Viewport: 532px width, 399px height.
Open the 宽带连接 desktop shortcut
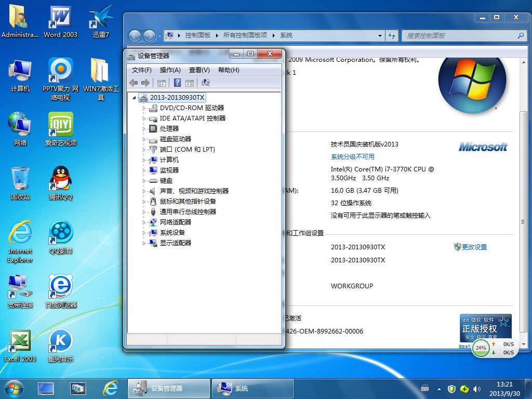pyautogui.click(x=20, y=291)
